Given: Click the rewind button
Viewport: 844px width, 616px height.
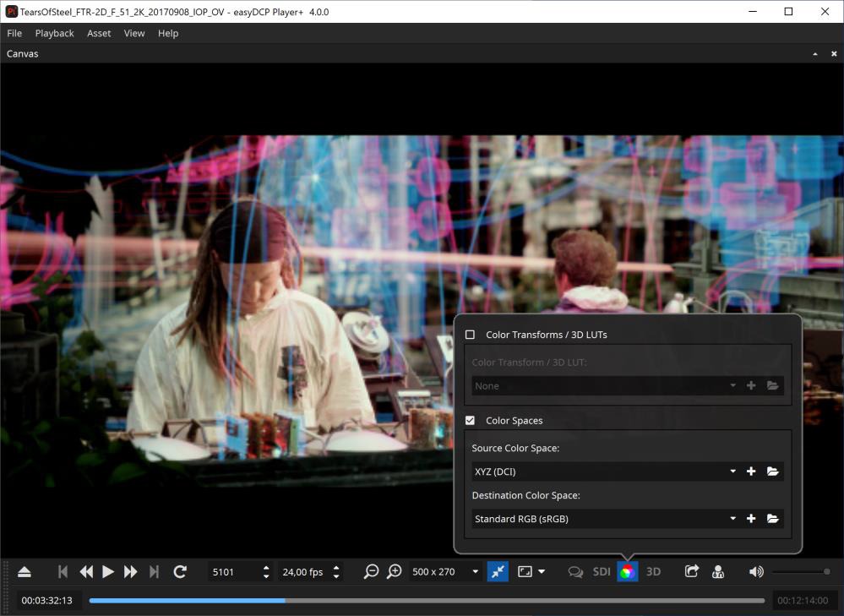Looking at the screenshot, I should tap(86, 572).
